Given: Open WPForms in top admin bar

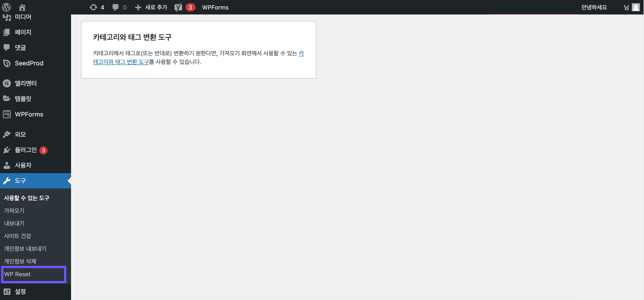Looking at the screenshot, I should point(215,7).
